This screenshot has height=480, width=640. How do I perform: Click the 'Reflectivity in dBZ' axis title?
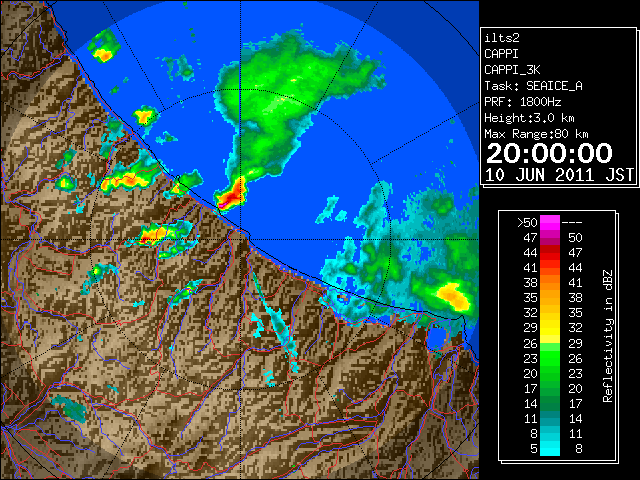tap(608, 336)
